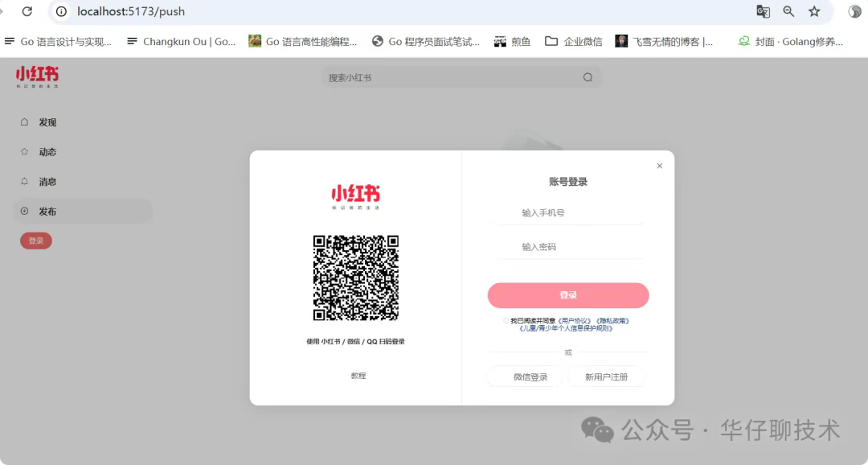
Task: Focus the 搜索小红书 search box
Action: point(461,77)
